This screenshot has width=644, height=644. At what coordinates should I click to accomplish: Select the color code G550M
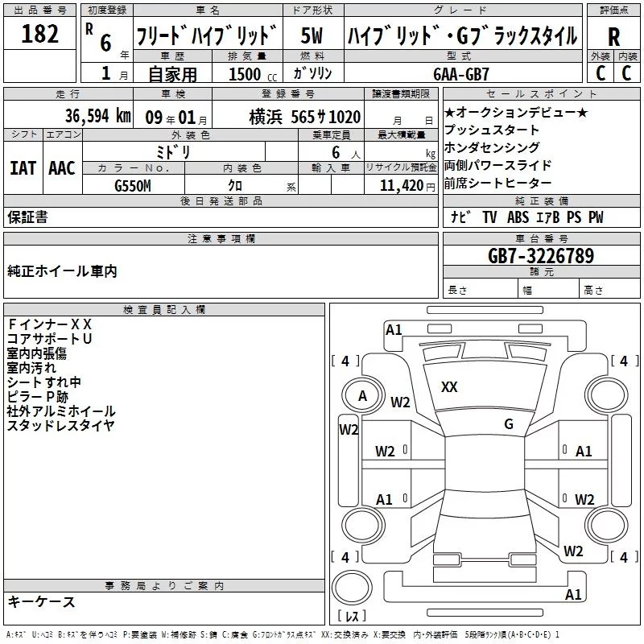coord(132,185)
